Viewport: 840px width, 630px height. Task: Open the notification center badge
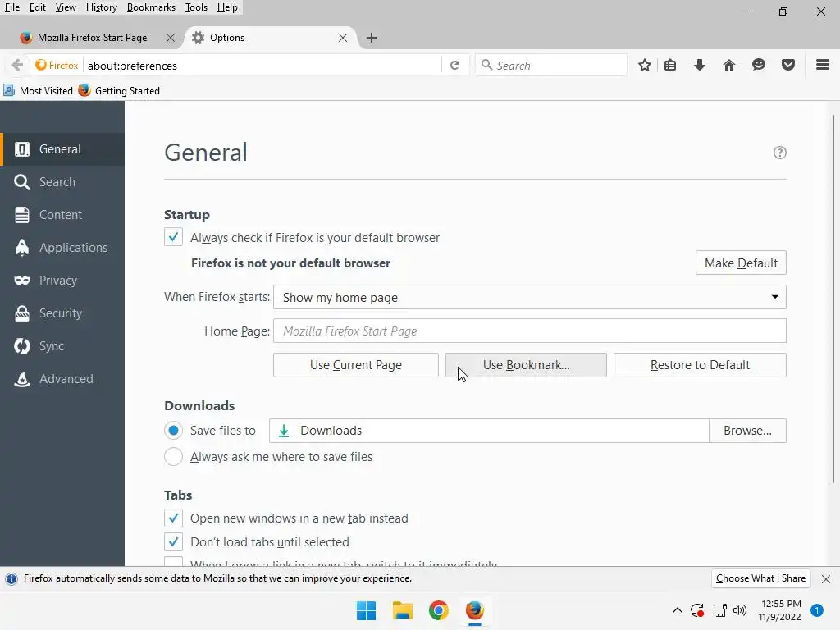click(816, 610)
